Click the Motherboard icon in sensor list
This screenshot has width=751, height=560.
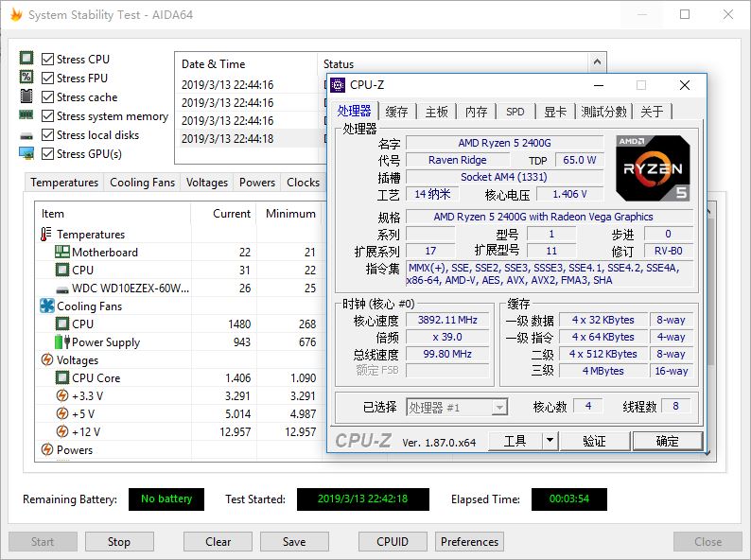[x=62, y=253]
